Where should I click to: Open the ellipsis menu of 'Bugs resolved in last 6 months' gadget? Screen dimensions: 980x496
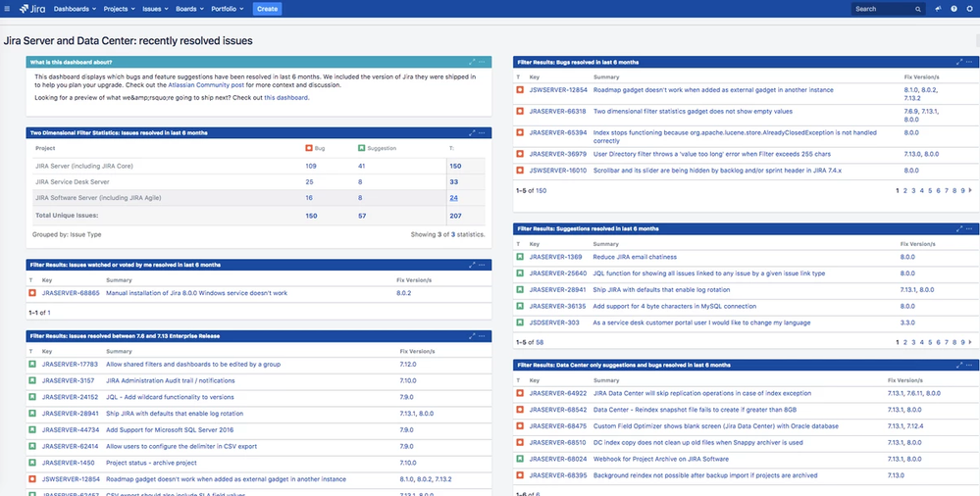point(969,62)
